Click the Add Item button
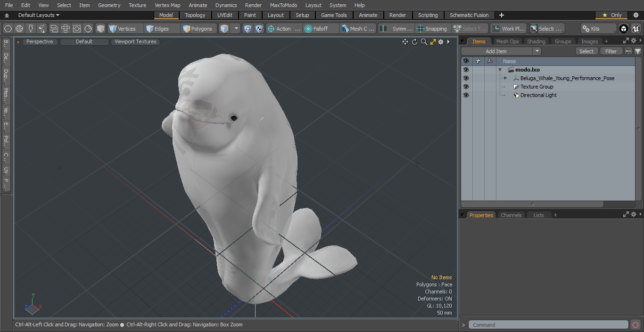 [496, 51]
